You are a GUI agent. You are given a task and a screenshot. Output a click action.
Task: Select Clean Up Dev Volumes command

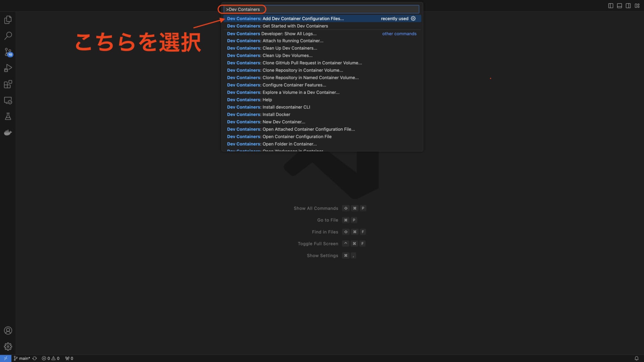pos(322,56)
